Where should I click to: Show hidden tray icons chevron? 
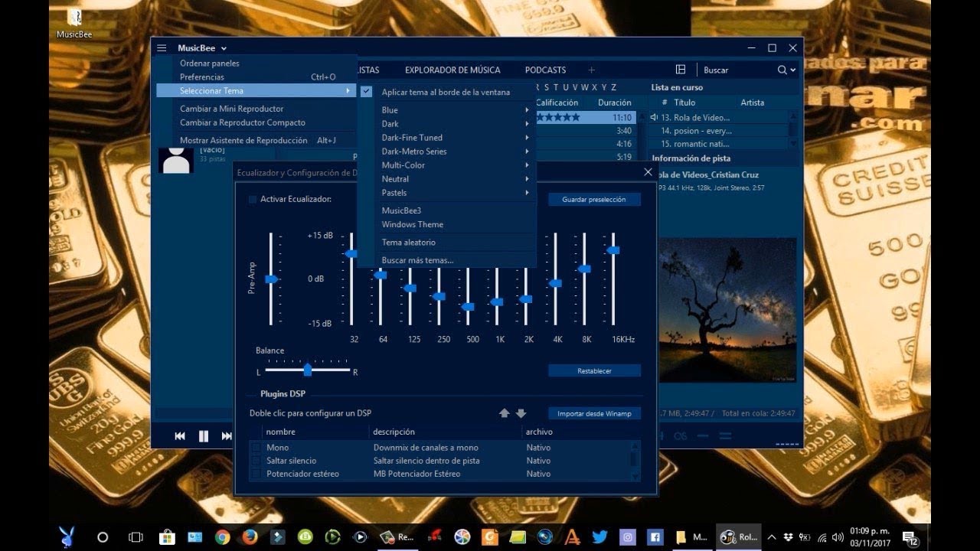click(772, 537)
